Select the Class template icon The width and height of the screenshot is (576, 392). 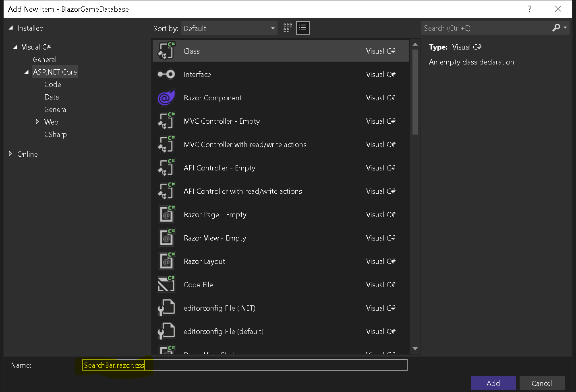coord(166,51)
